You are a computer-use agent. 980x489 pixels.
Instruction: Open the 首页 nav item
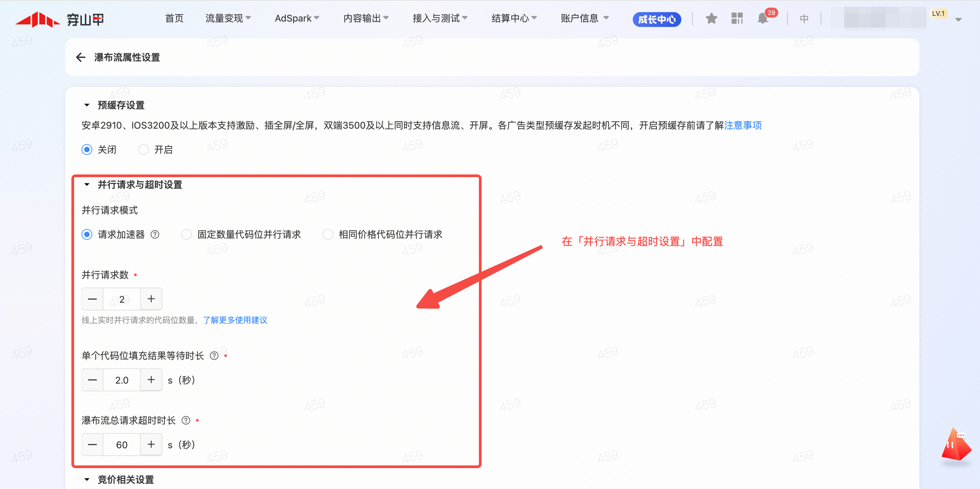(x=174, y=18)
